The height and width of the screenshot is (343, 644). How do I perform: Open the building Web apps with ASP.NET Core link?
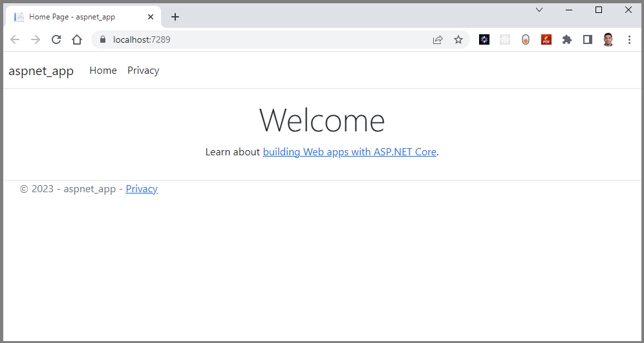(x=350, y=151)
